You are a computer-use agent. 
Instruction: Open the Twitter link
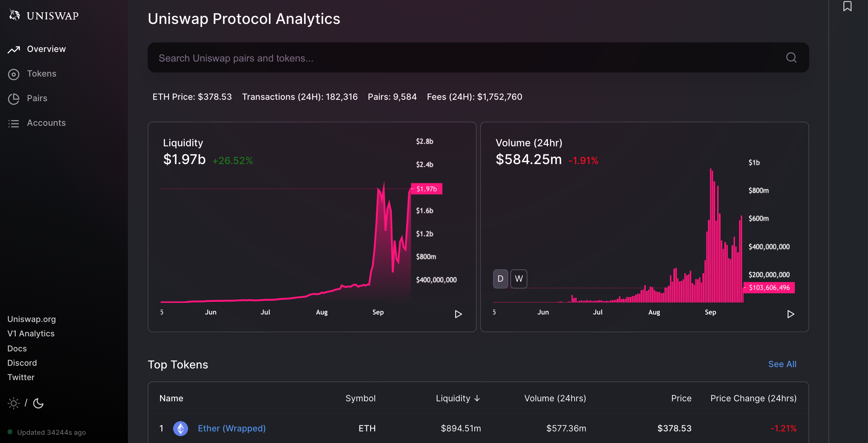pyautogui.click(x=21, y=377)
